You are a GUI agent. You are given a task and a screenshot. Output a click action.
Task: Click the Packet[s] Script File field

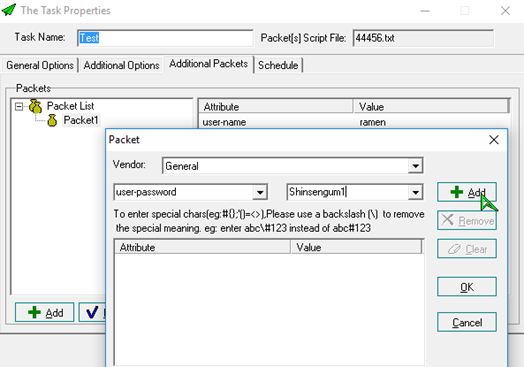tap(423, 38)
